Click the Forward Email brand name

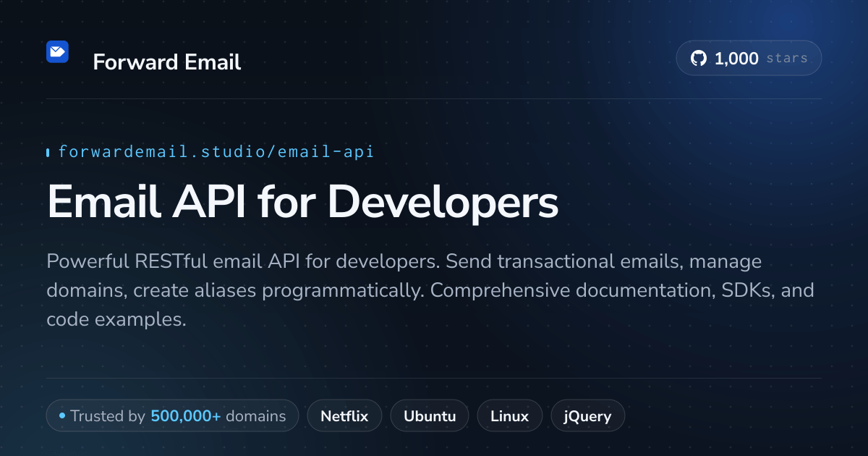167,62
